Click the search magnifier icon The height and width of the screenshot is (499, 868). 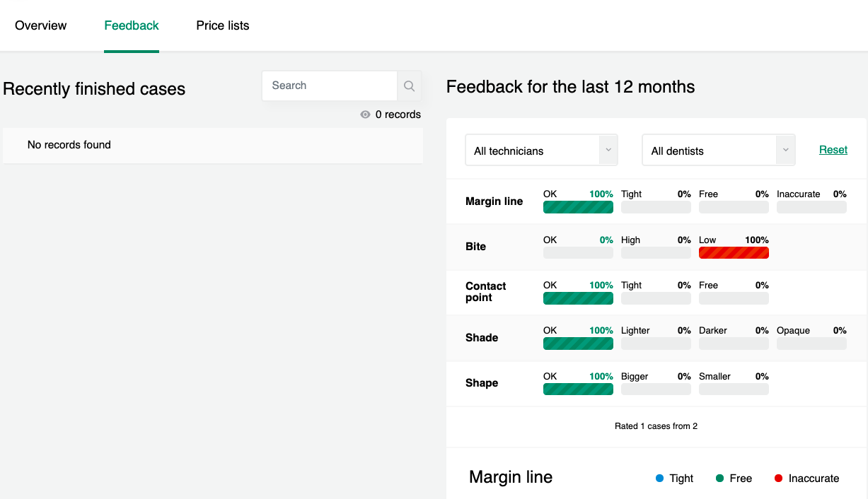click(409, 86)
